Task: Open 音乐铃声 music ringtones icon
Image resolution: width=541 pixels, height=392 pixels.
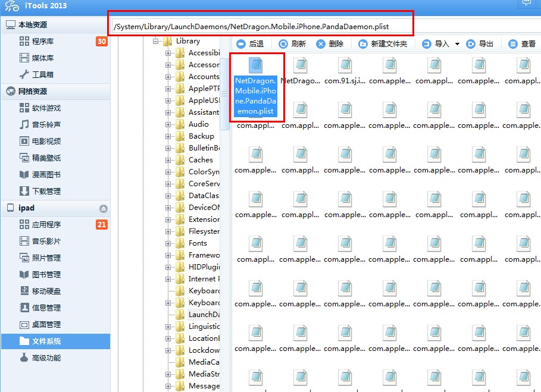Action: 24,124
